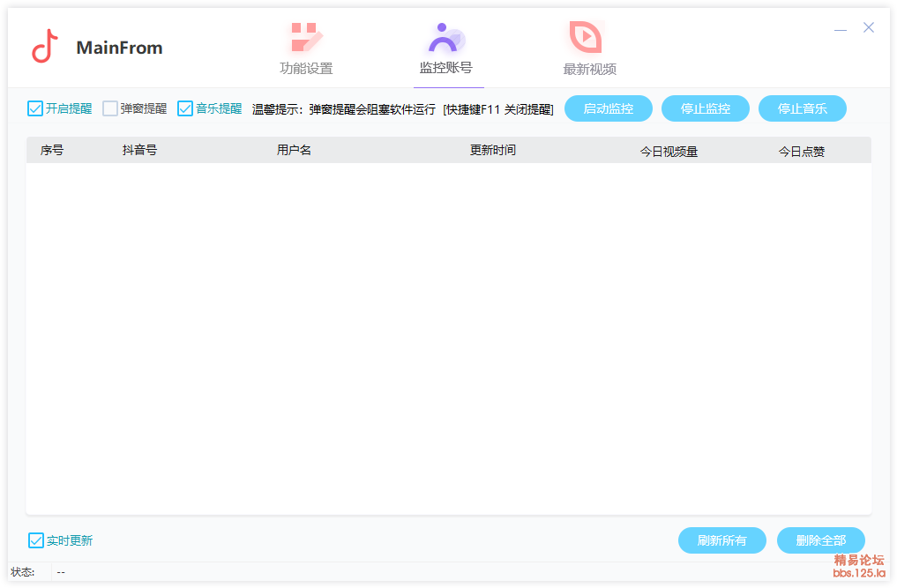
Task: Sort by the 更新时间 column header
Action: 493,151
